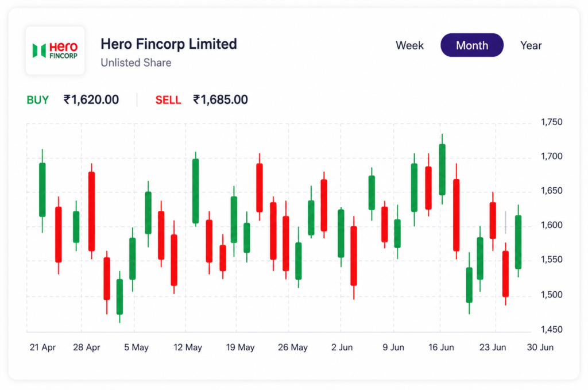The height and width of the screenshot is (390, 588).
Task: Click the sell price ₹1,685.00
Action: [x=220, y=100]
